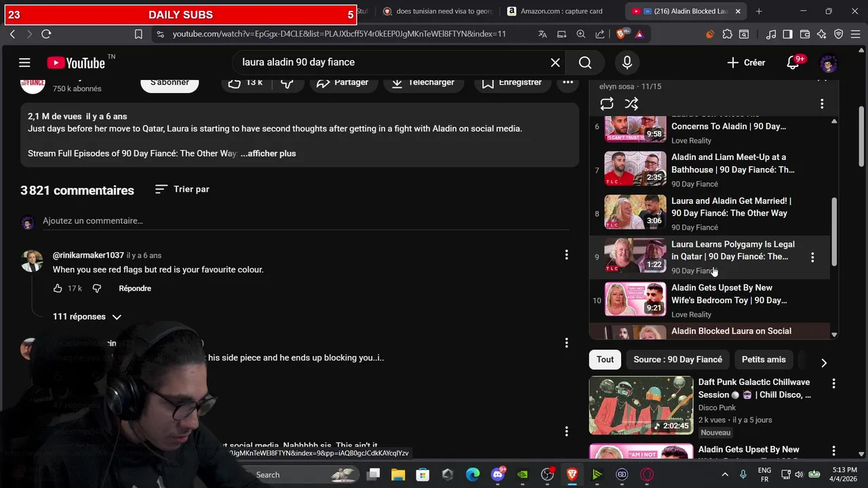The width and height of the screenshot is (868, 488).
Task: Select the Petits amis filter chip
Action: [764, 360]
